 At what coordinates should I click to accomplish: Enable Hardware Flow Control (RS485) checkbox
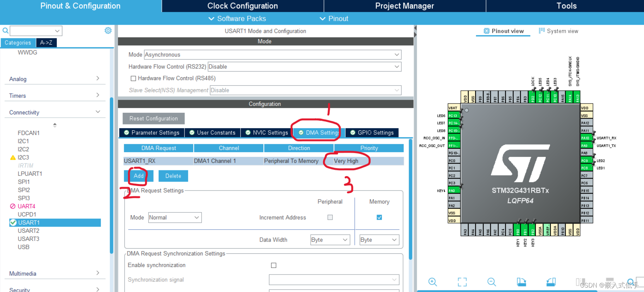(x=133, y=78)
